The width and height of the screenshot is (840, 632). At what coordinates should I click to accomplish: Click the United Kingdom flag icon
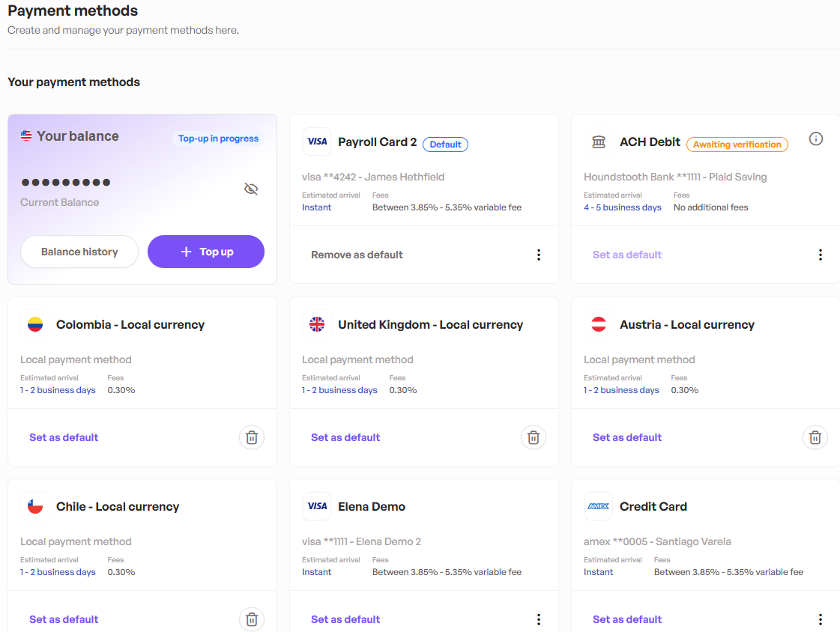point(317,324)
